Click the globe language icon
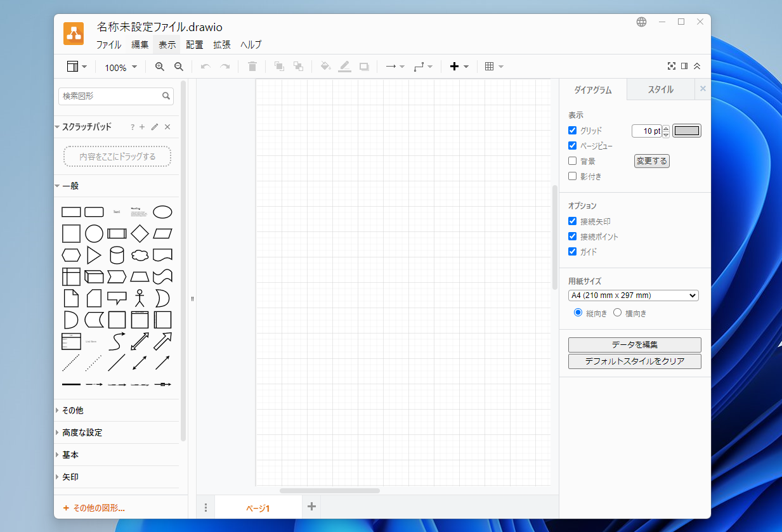782x532 pixels. (x=642, y=22)
